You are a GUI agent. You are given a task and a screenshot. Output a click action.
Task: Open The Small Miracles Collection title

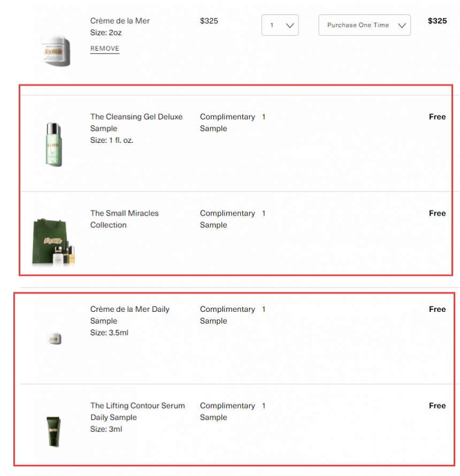pos(124,219)
